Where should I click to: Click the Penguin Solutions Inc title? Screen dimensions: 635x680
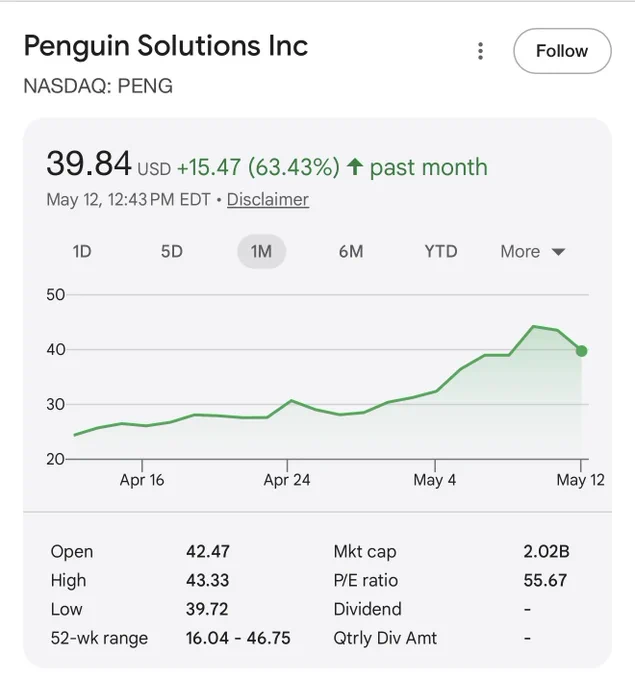(166, 46)
